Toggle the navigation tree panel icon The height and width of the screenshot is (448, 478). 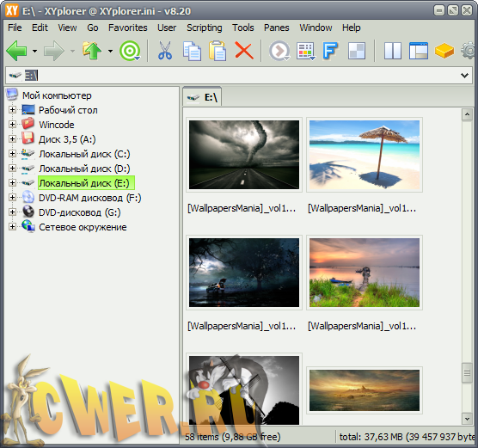[x=418, y=51]
